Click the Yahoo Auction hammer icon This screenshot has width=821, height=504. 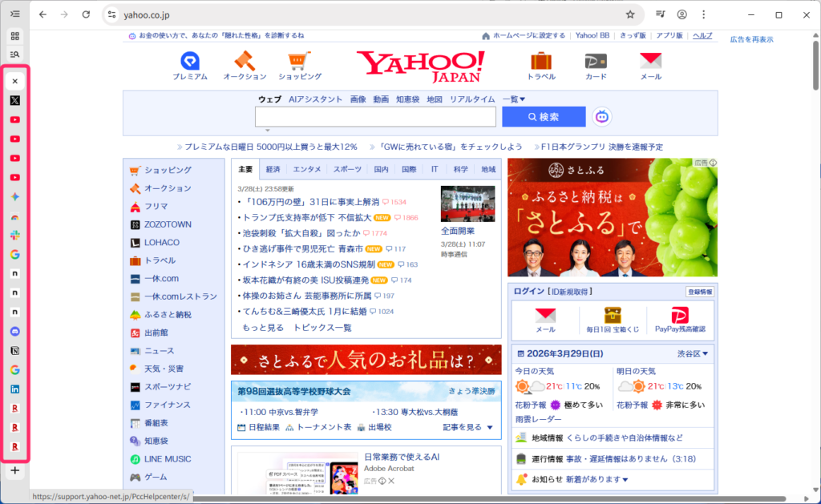pos(244,62)
